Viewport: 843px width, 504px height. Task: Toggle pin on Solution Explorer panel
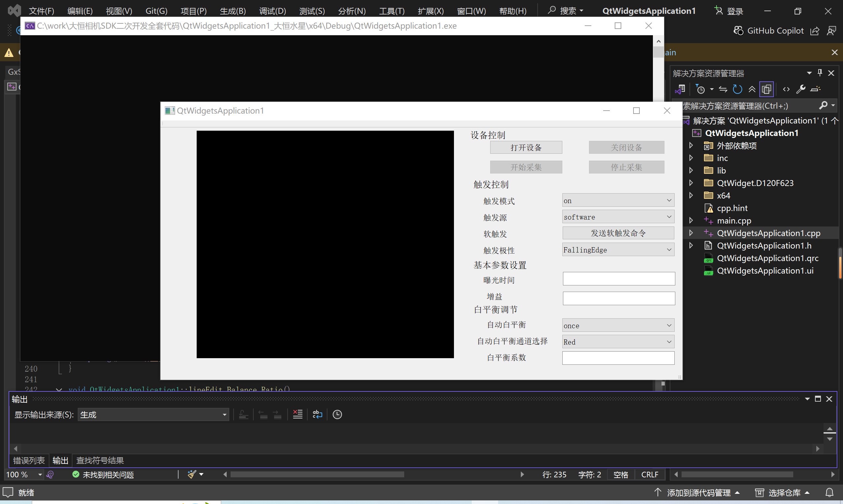coord(820,73)
